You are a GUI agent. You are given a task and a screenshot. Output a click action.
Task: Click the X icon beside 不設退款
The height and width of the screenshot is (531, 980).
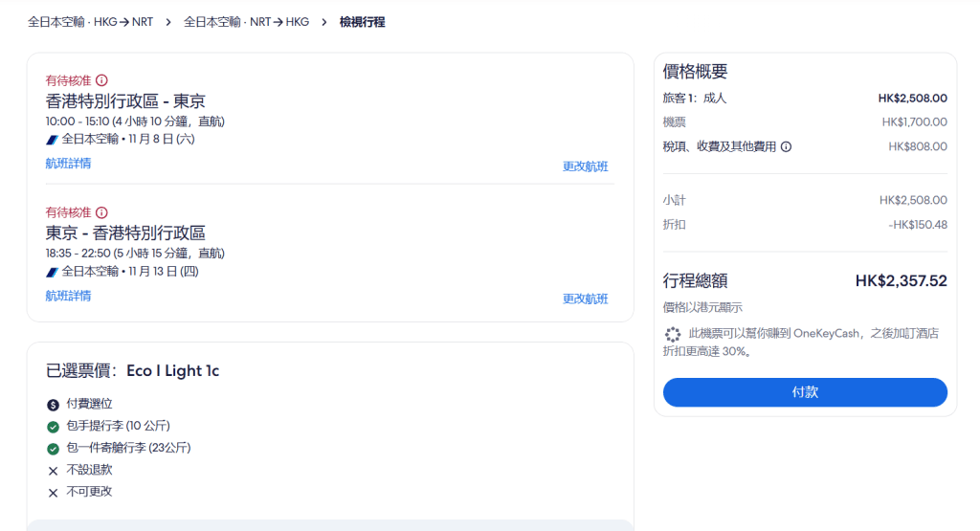[x=53, y=471]
